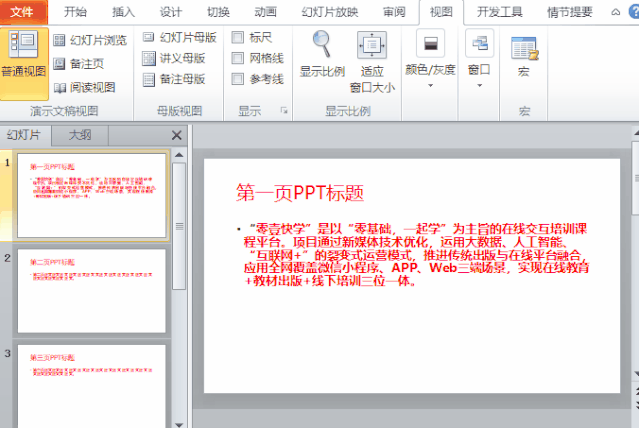This screenshot has height=428, width=639.
Task: Enable Guides checkbox (参考线)
Action: [x=238, y=79]
